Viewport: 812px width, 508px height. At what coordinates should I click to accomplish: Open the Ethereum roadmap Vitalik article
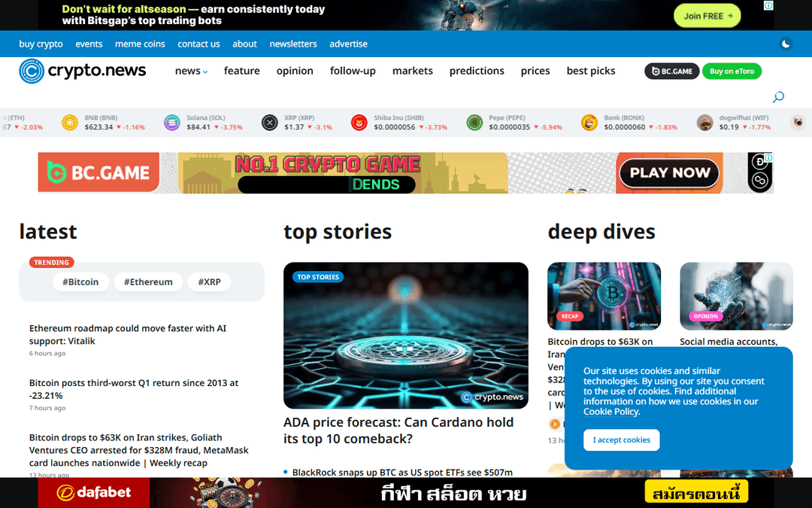coord(127,334)
